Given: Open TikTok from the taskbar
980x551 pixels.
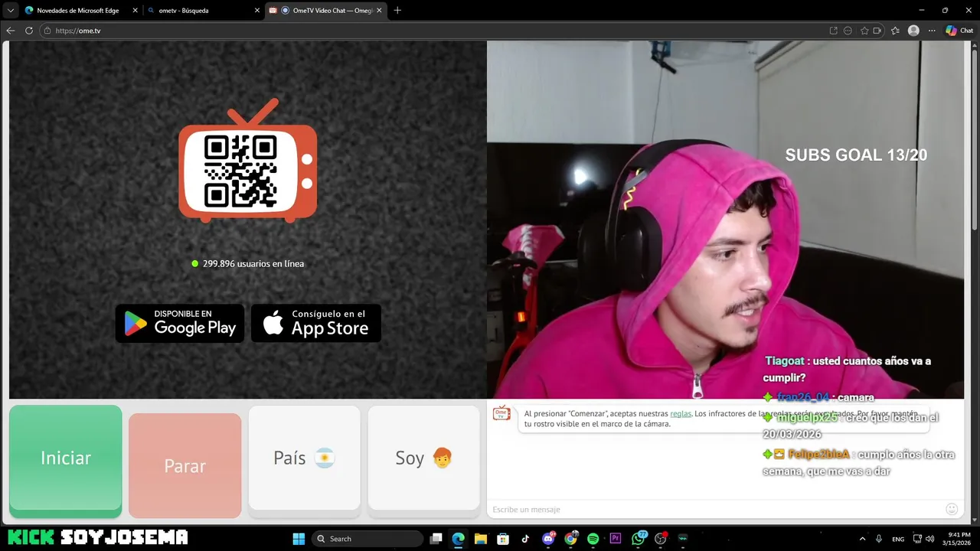Looking at the screenshot, I should click(525, 539).
